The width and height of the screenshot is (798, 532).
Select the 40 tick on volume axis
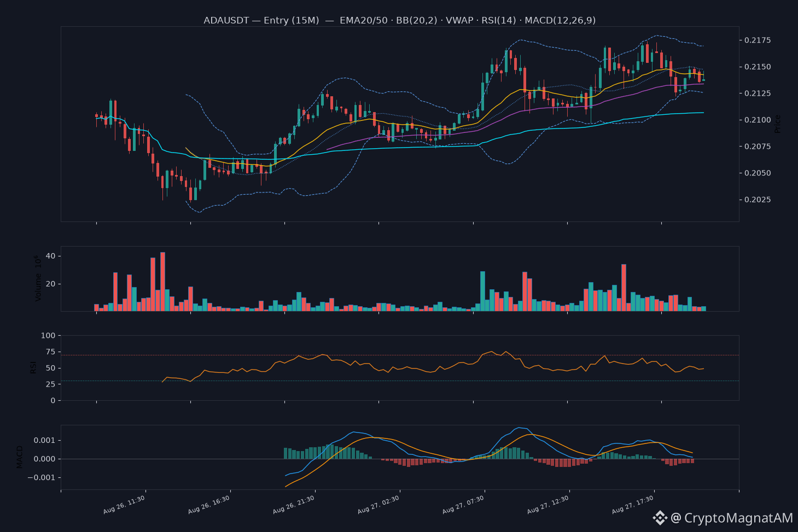pyautogui.click(x=51, y=256)
